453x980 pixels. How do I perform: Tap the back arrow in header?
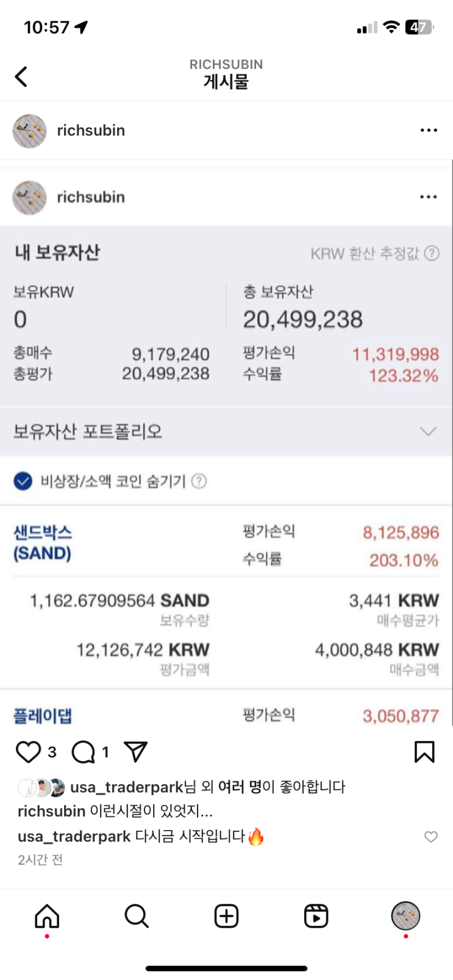tap(21, 77)
